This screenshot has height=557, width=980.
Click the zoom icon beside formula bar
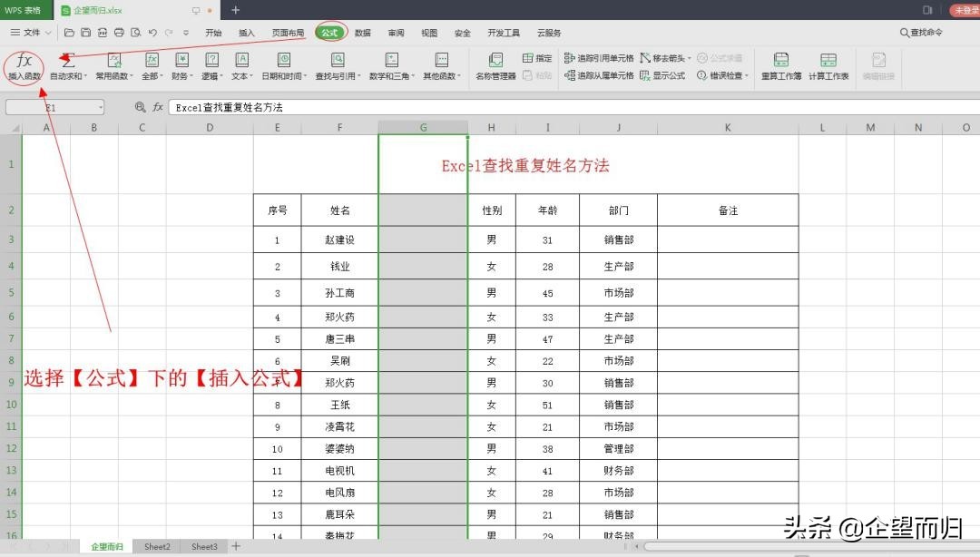140,108
